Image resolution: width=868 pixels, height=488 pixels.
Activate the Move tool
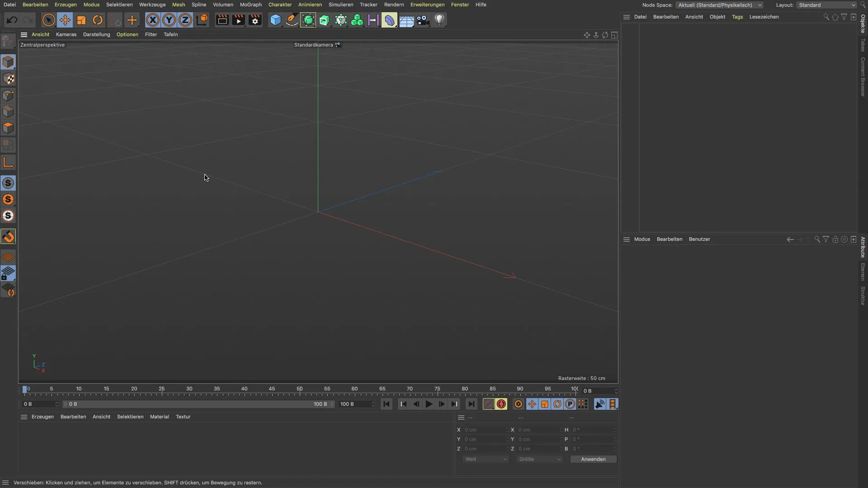[x=65, y=20]
